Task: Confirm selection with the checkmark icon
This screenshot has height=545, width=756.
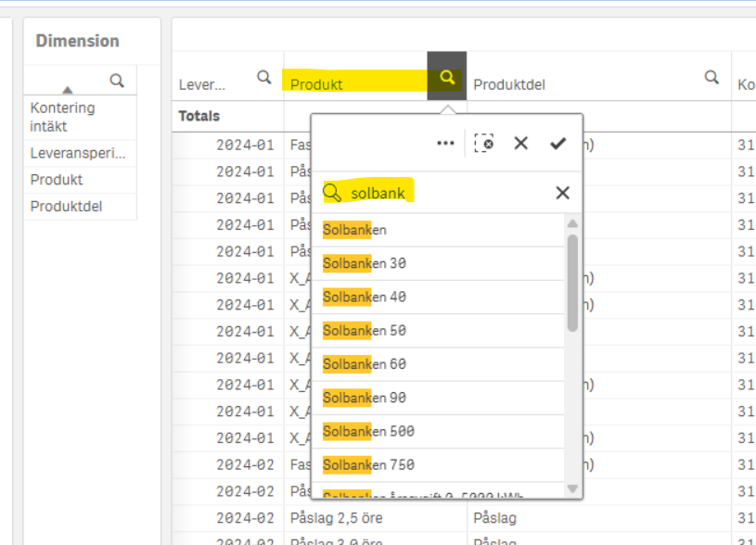Action: point(557,143)
